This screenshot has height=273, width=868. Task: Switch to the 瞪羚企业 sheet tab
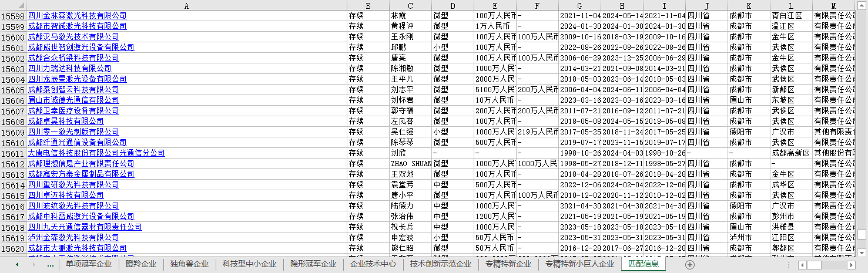click(141, 264)
